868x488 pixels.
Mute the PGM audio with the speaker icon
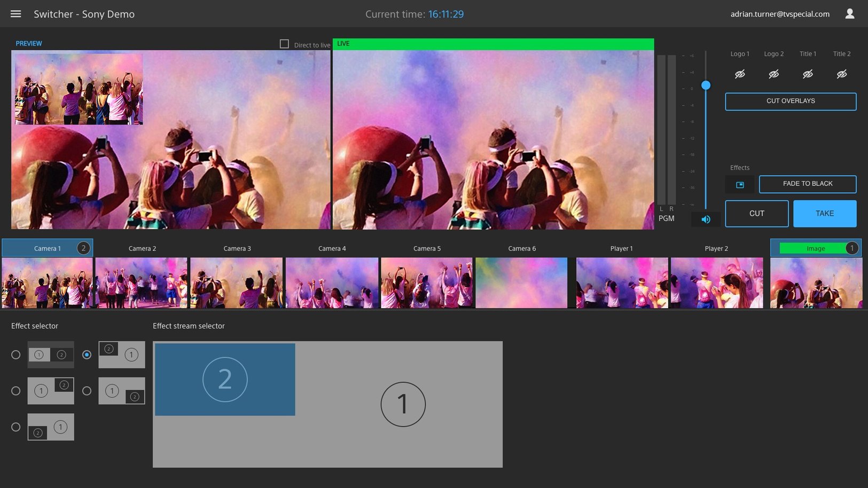click(706, 219)
